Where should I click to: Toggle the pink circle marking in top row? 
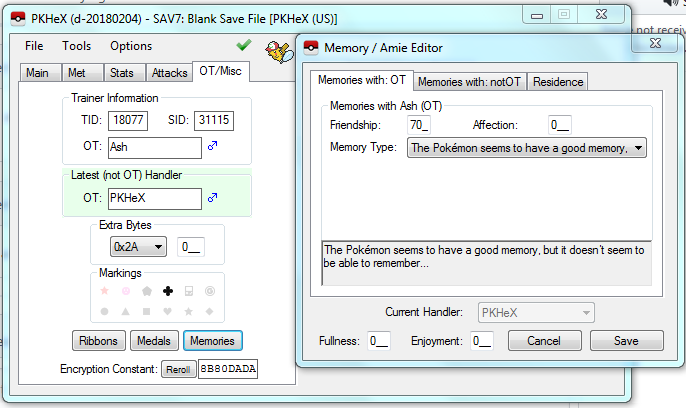click(126, 291)
